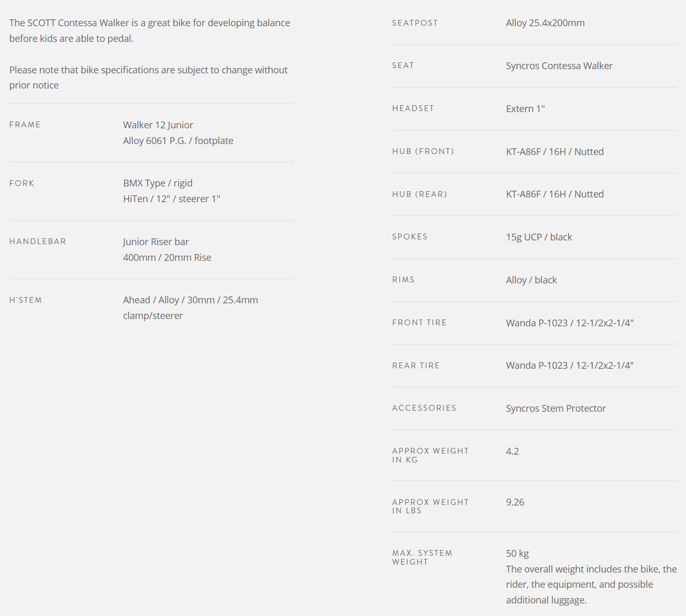Screen dimensions: 686x616
Task: Click the SEATPOST label
Action: 415,23
